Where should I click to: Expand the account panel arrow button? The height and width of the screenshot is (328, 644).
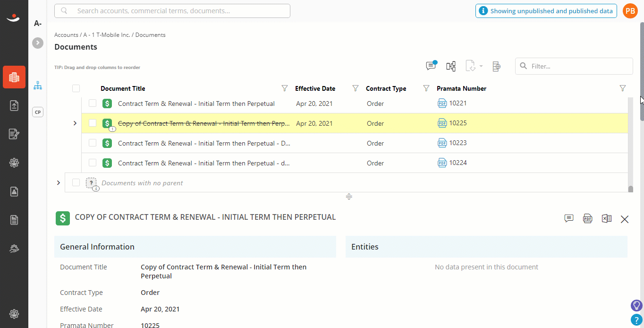click(x=38, y=43)
